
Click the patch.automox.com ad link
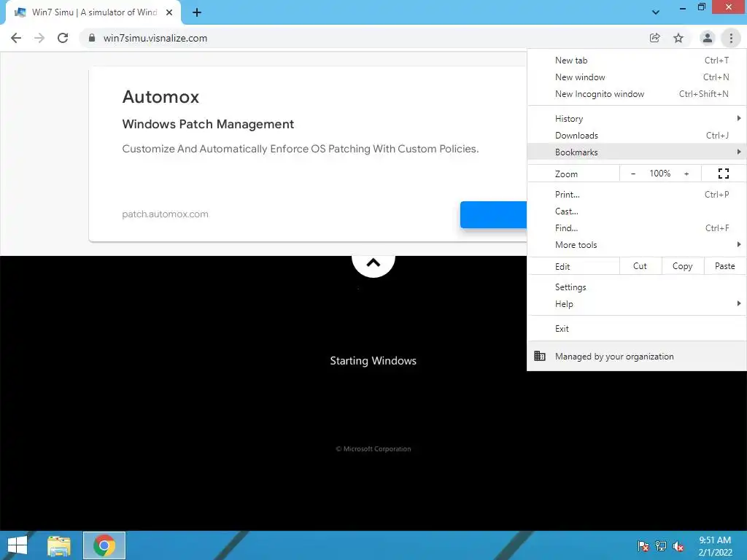166,214
